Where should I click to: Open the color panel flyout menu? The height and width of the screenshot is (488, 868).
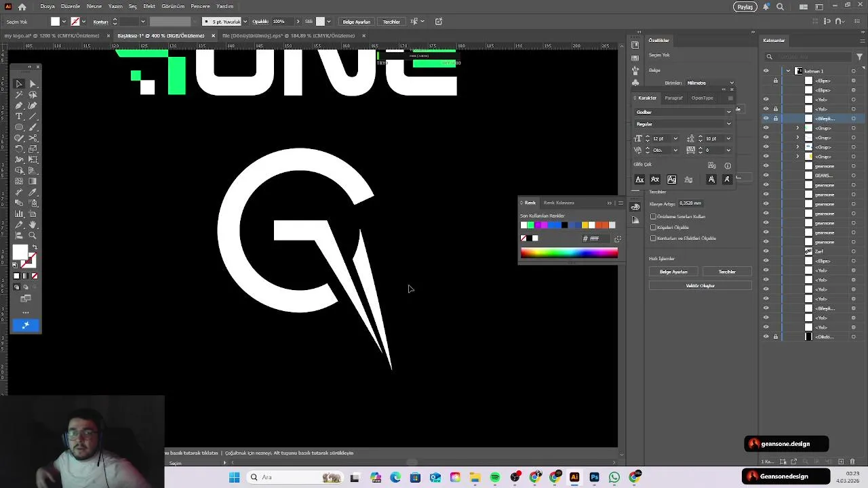pyautogui.click(x=620, y=203)
